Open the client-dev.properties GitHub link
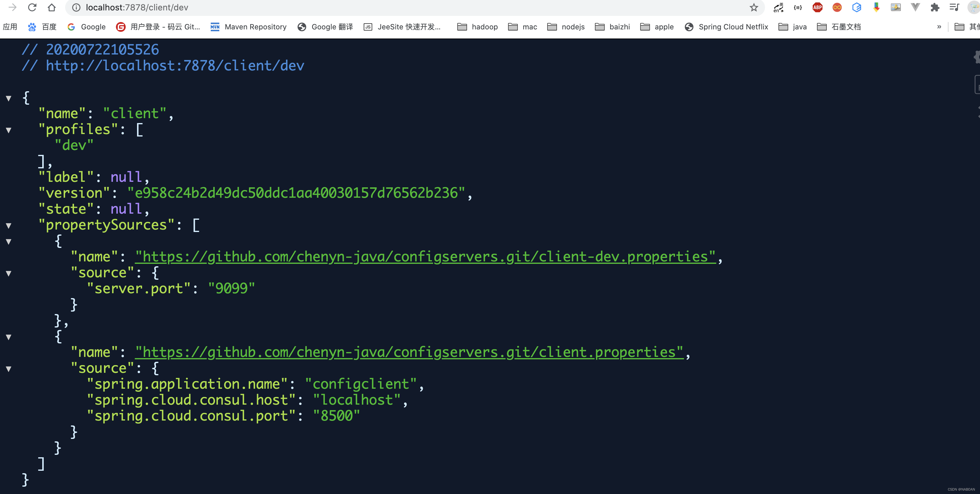Screen dimensions: 980x494 click(425, 257)
